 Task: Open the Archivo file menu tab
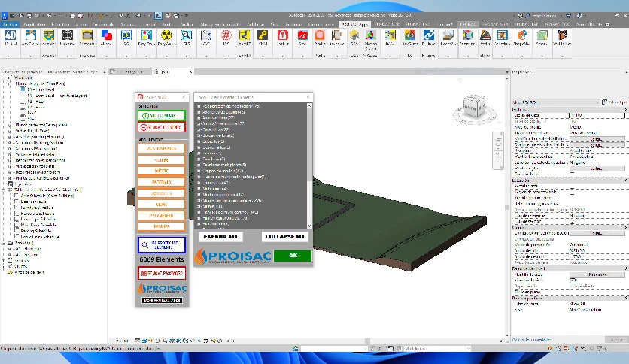(10, 24)
